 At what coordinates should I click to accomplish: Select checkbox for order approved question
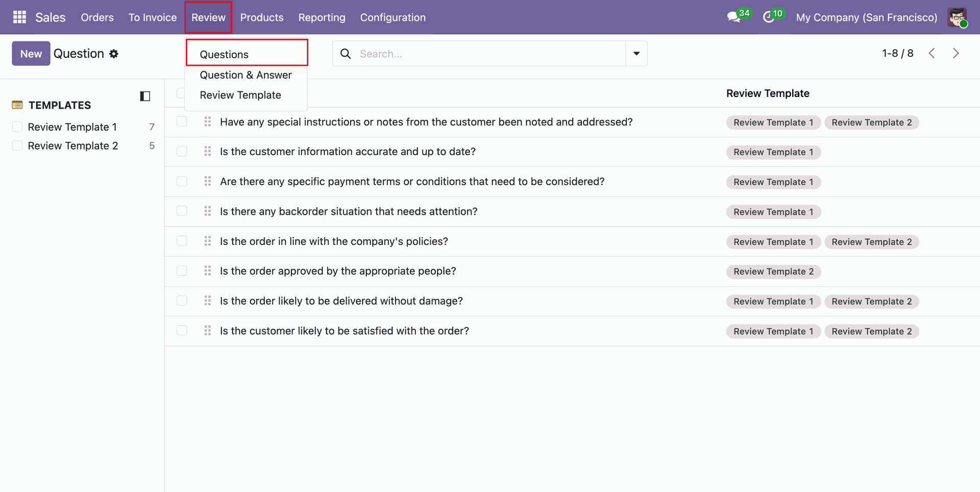[182, 270]
